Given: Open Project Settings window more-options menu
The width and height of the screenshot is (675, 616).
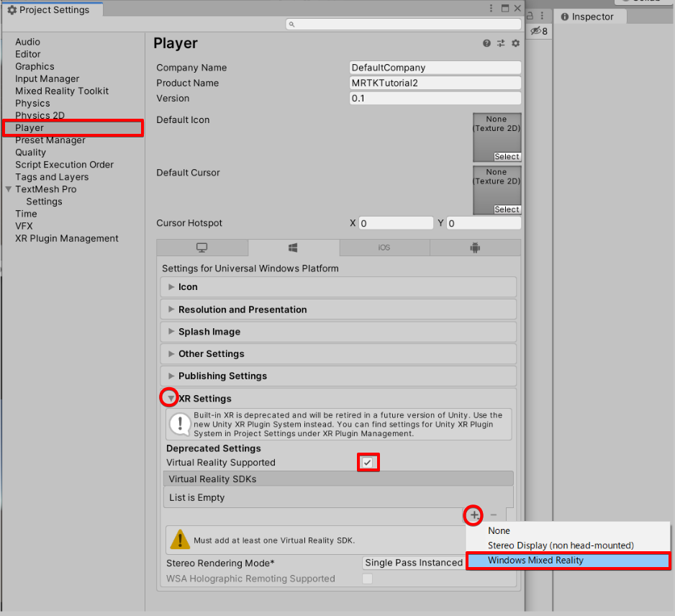Looking at the screenshot, I should tap(491, 8).
